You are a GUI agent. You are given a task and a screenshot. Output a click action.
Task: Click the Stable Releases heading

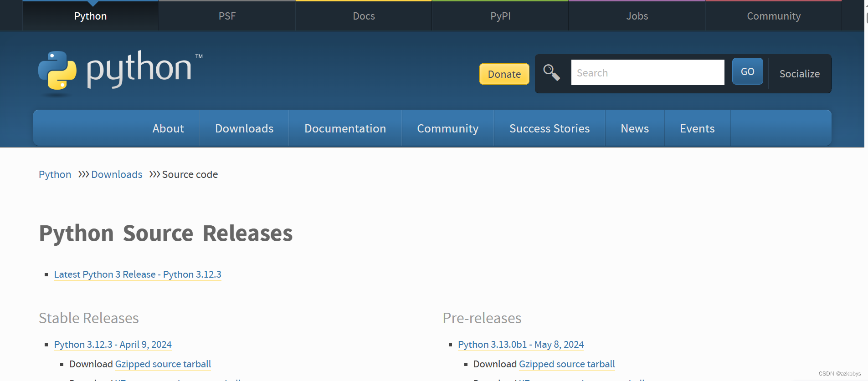pyautogui.click(x=89, y=318)
